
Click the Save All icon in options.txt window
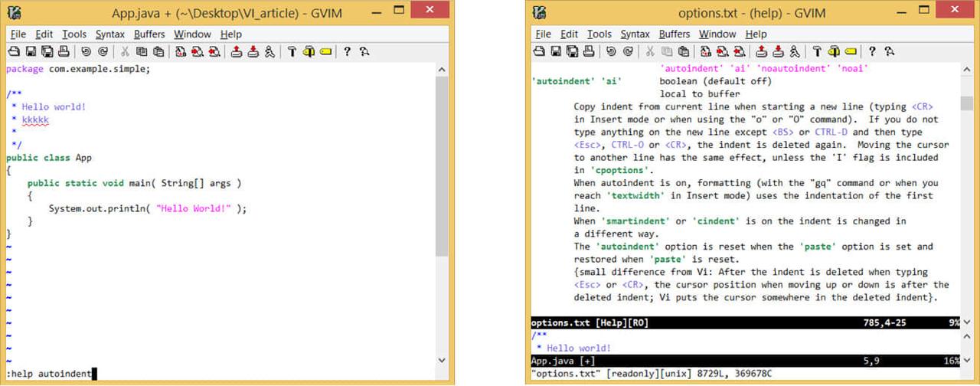coord(572,51)
